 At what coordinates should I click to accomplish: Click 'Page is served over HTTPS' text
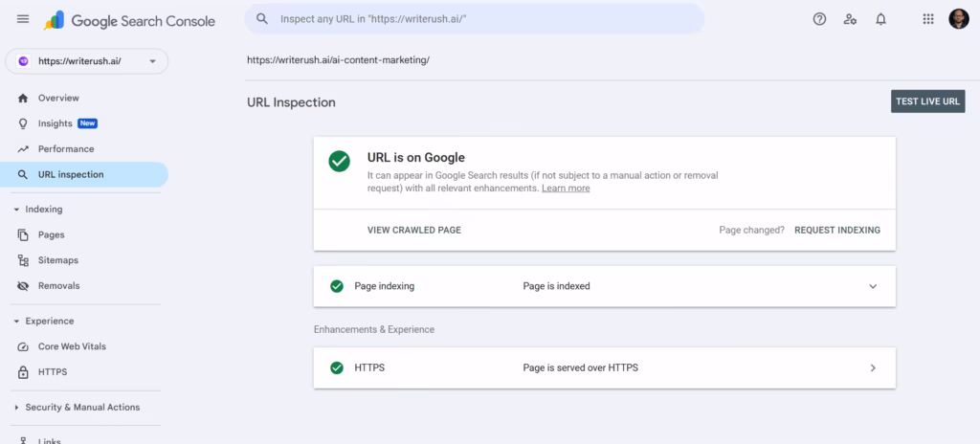point(581,368)
